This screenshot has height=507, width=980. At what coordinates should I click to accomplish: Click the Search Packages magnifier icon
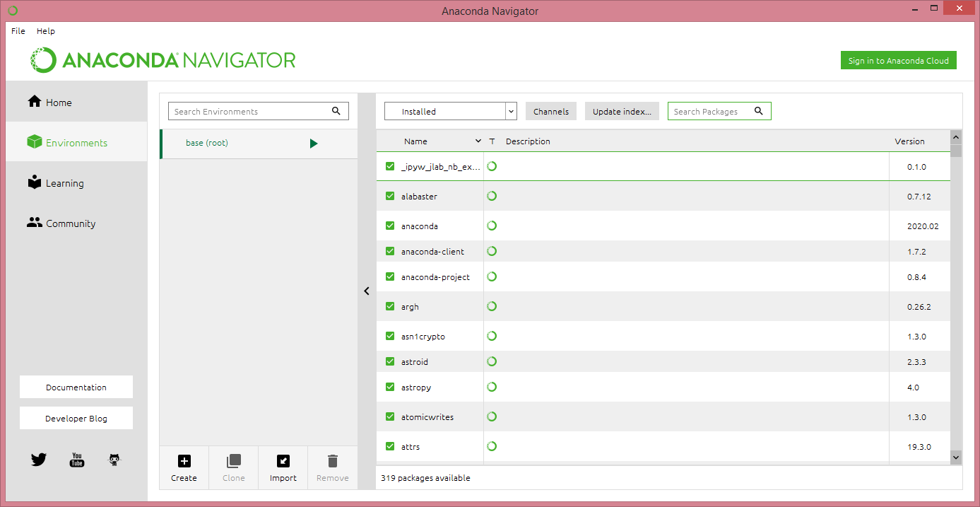click(x=759, y=111)
